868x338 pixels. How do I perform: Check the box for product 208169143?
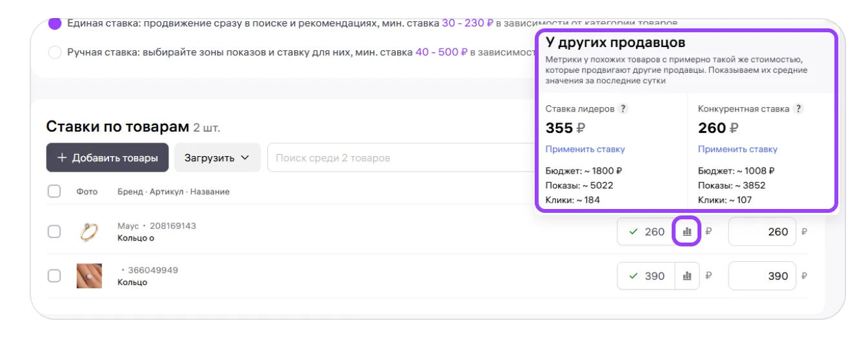tap(54, 232)
